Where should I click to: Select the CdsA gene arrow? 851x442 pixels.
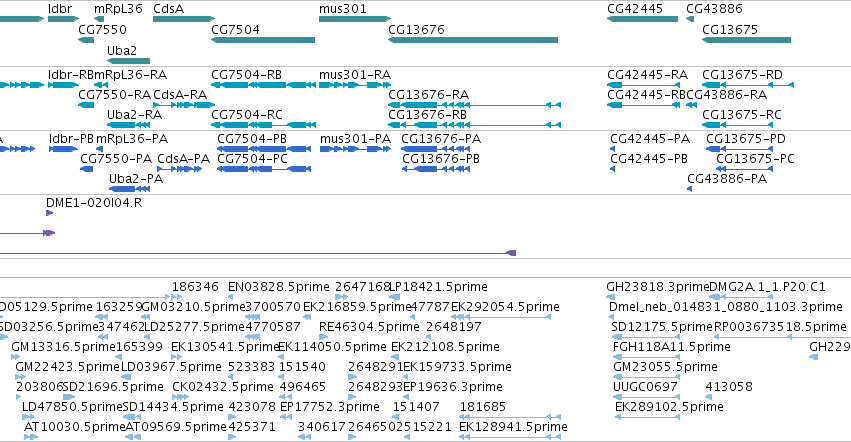click(x=184, y=19)
